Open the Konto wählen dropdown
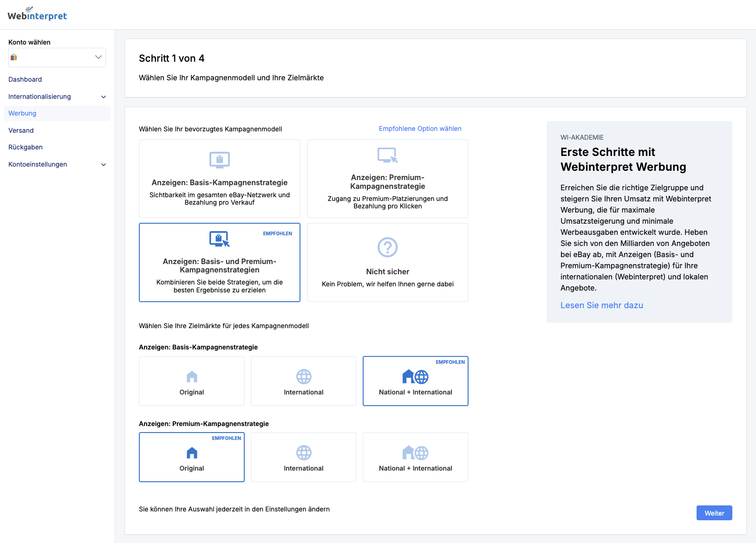The image size is (756, 543). pos(57,58)
